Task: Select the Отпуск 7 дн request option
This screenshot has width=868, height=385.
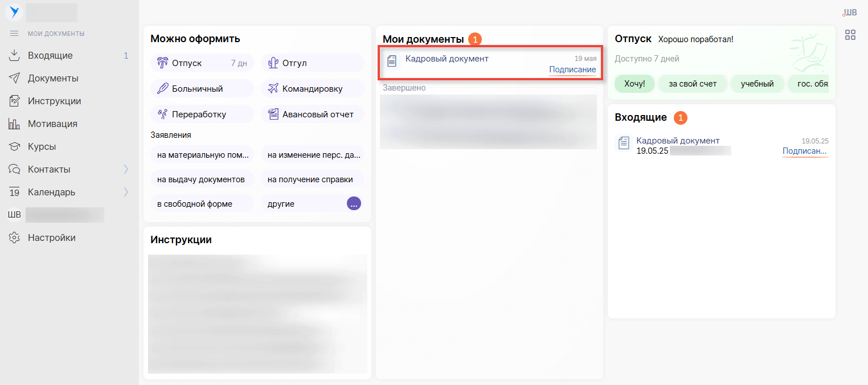Action: click(x=202, y=63)
